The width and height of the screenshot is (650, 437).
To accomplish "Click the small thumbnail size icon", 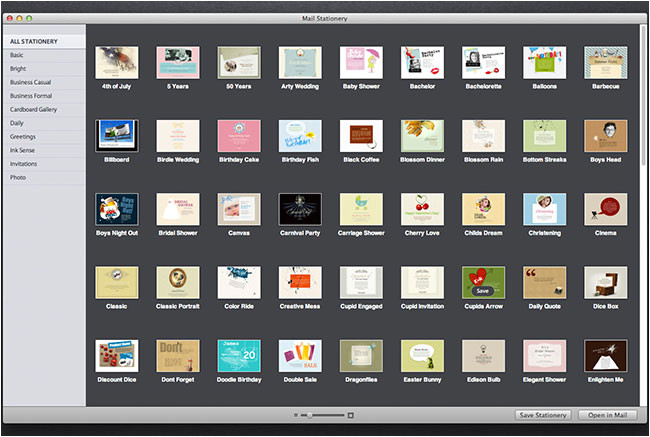I will [296, 414].
